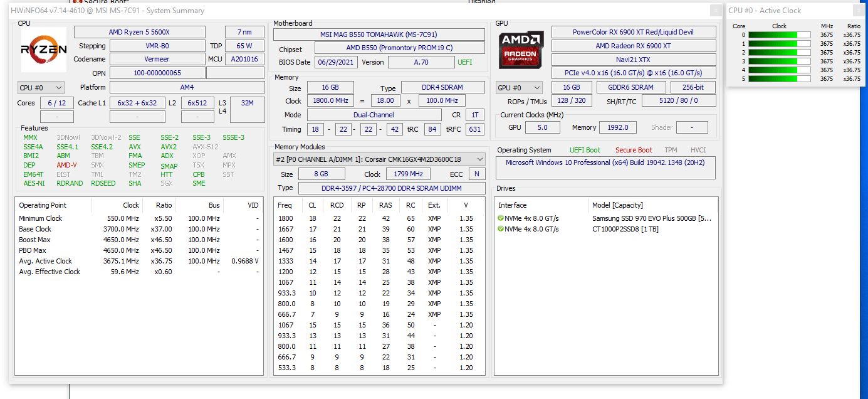Viewport: 868px width, 399px height.
Task: Click the Cores field showing 6 / 12
Action: coord(57,103)
